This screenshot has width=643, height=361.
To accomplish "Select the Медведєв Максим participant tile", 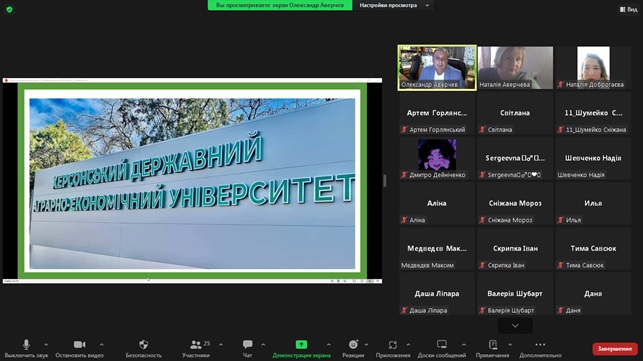I will (437, 249).
